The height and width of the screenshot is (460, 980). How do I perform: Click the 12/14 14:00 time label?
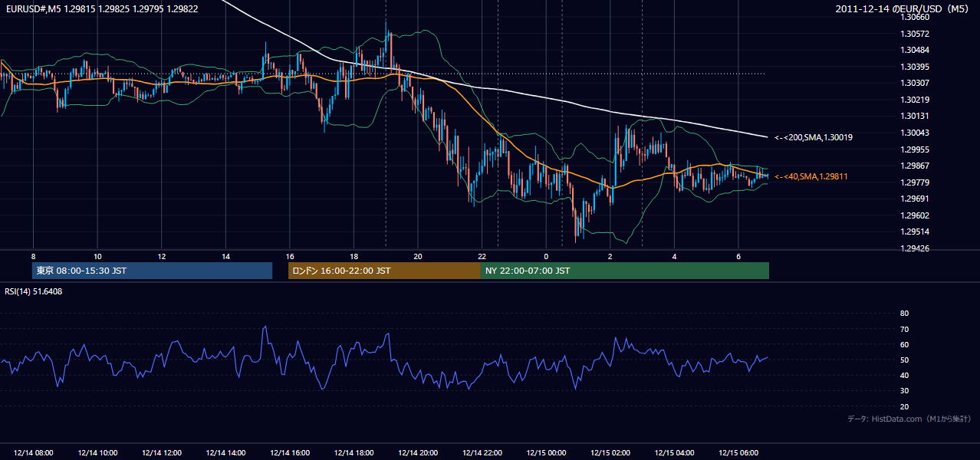[x=225, y=453]
